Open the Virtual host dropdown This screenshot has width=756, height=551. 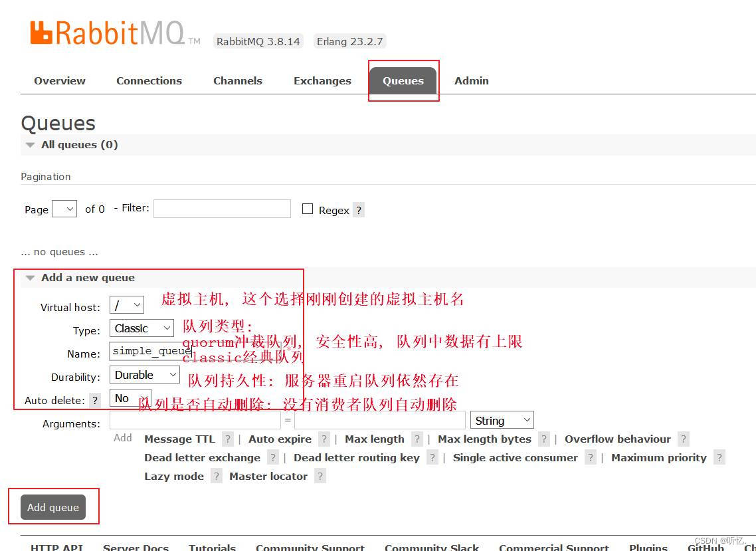point(126,304)
